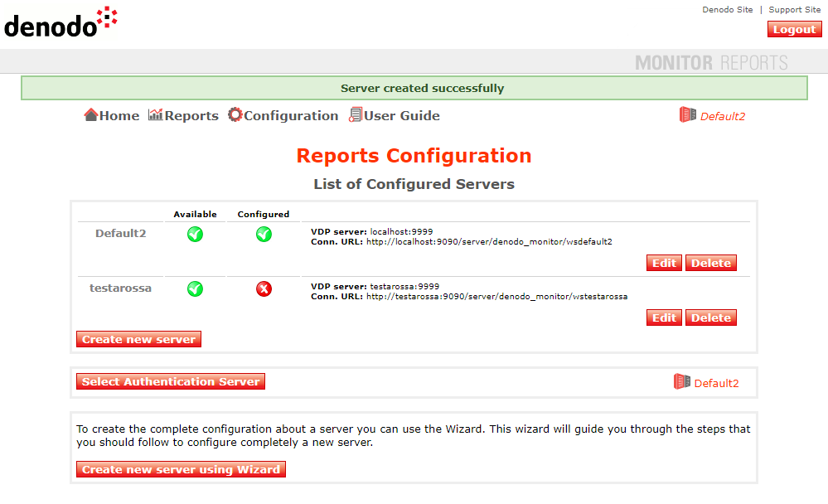Click the red Configured cross for testarossa
This screenshot has height=504, width=828.
point(264,289)
